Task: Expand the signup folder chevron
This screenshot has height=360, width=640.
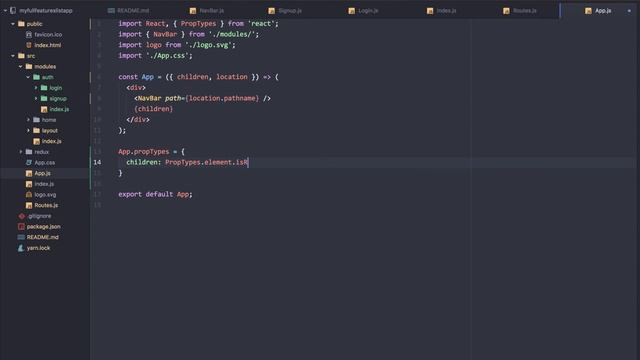Action: click(36, 98)
